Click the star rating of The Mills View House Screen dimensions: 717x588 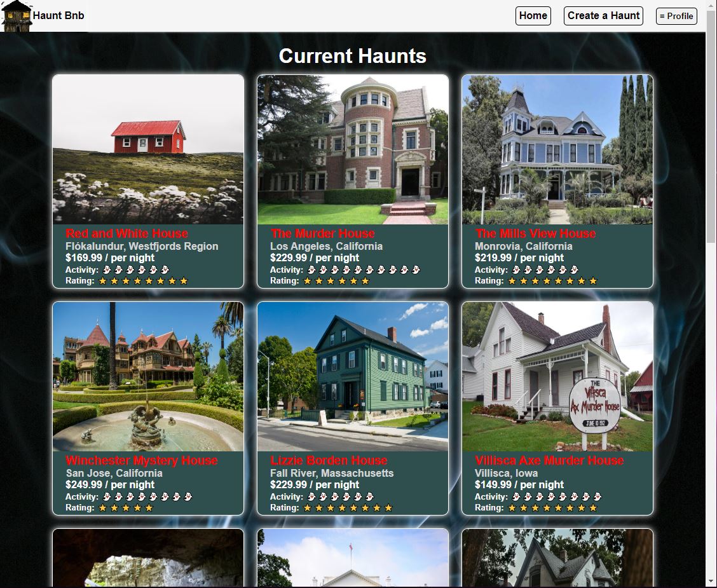pyautogui.click(x=552, y=281)
